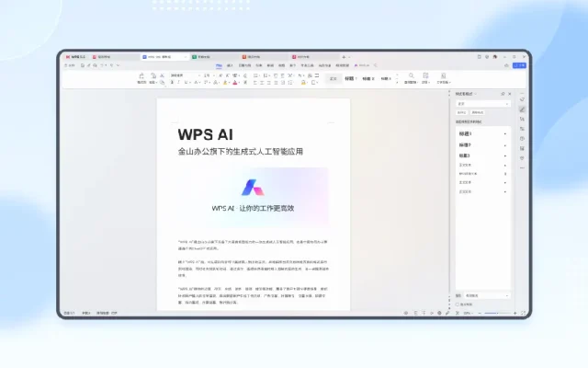Click the fullscreen icon at status bar end
Image resolution: width=588 pixels, height=368 pixels.
[x=523, y=313]
